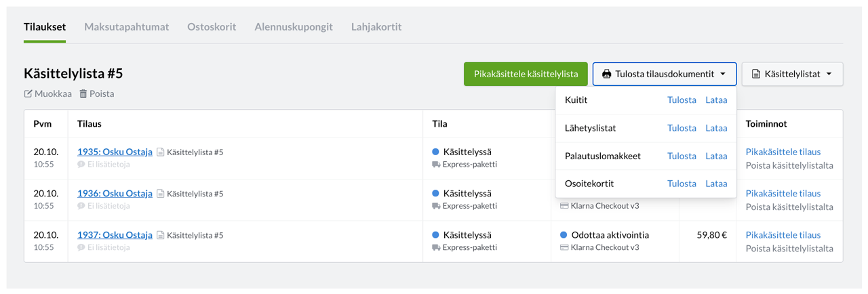Click the comment icon under order 1936
868x294 pixels.
point(81,206)
